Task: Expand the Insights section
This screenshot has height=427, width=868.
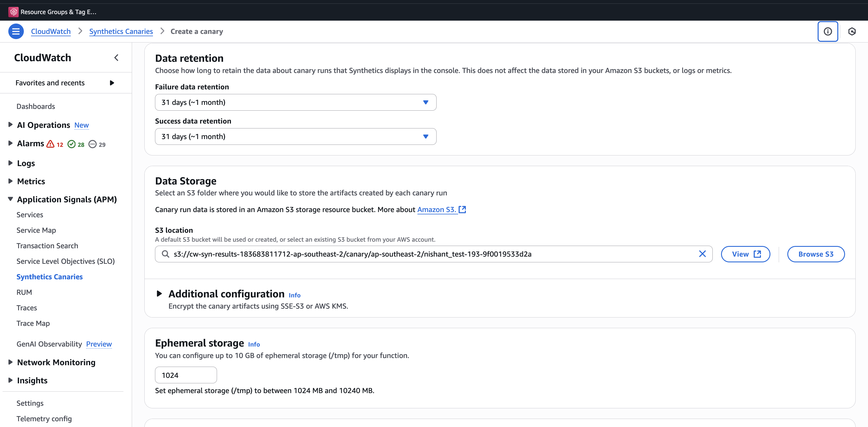Action: pos(10,380)
